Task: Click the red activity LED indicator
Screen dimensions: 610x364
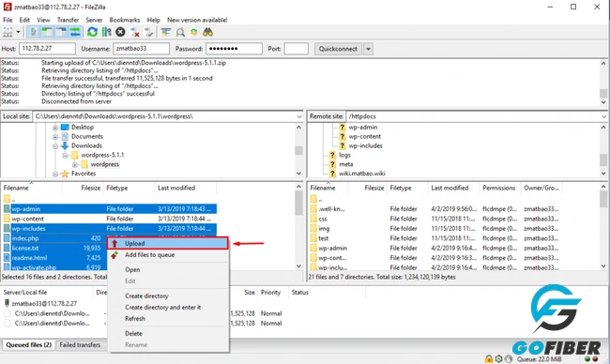Action: pyautogui.click(x=595, y=358)
